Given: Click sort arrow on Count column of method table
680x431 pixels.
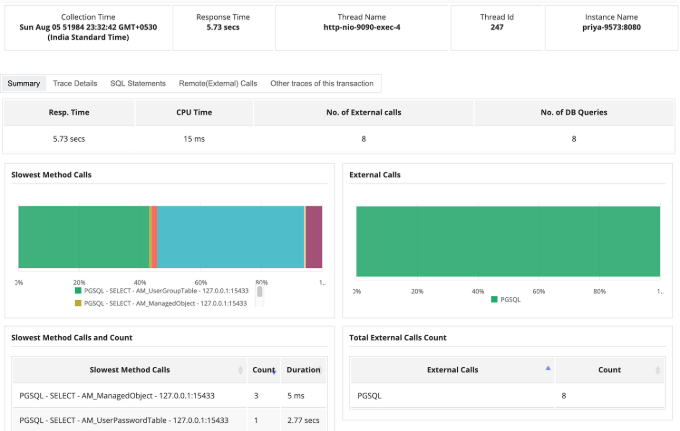Looking at the screenshot, I should pos(273,370).
